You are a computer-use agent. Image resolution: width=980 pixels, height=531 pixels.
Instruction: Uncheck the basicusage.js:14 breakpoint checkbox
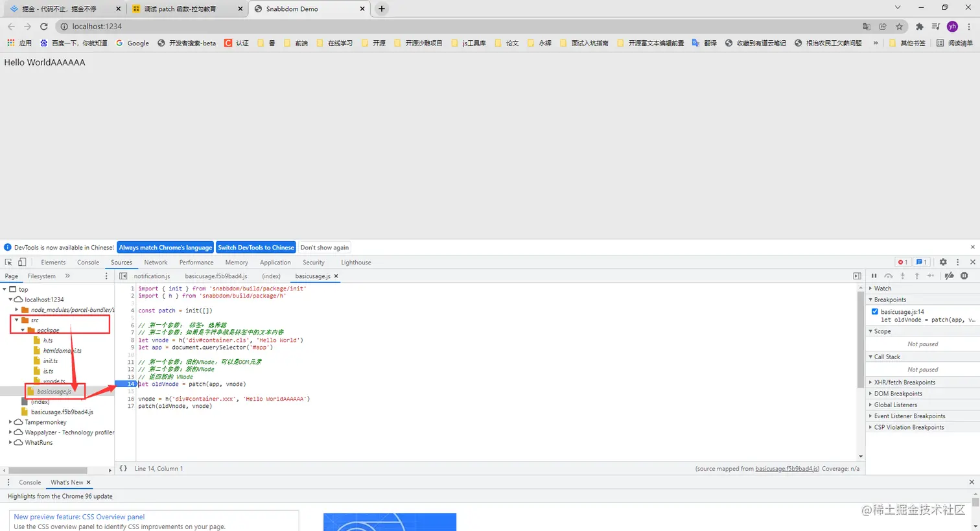875,312
